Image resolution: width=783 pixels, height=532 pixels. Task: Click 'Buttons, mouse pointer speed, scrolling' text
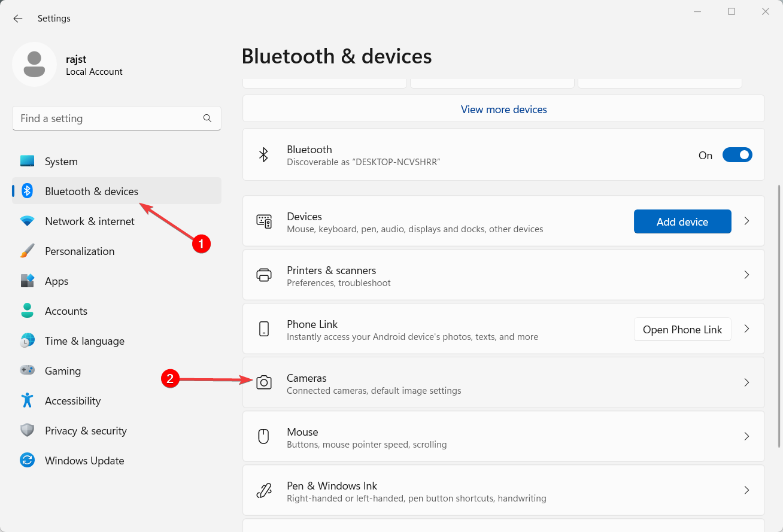(x=367, y=444)
